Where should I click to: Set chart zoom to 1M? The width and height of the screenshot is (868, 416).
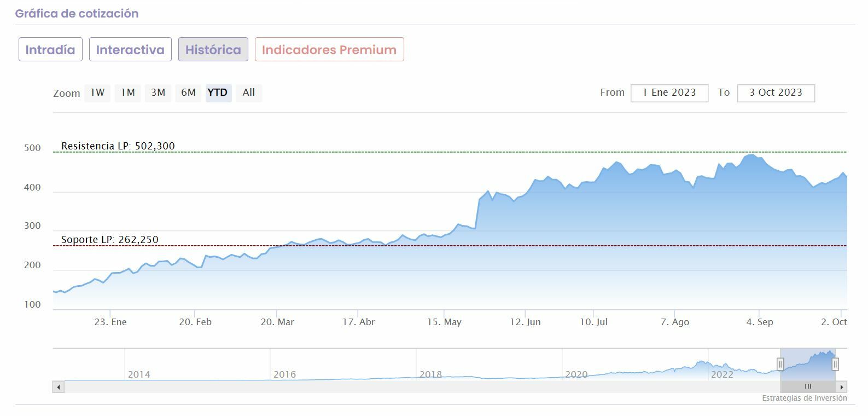coord(128,93)
